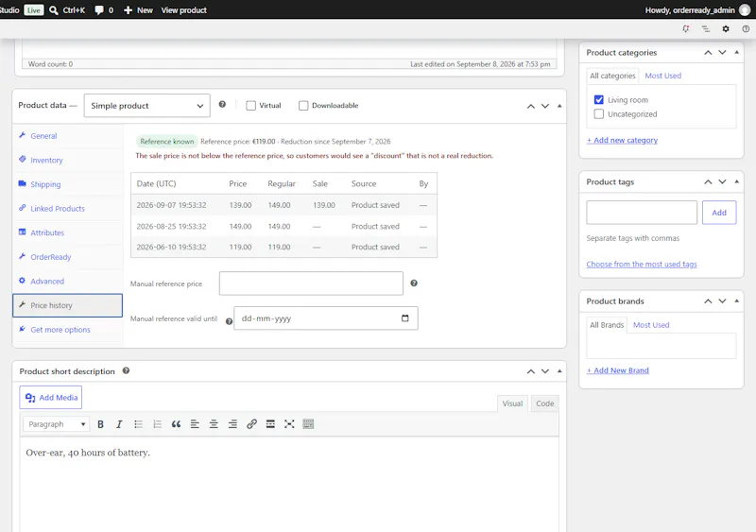The height and width of the screenshot is (532, 756).
Task: Align text left in editor
Action: [195, 424]
